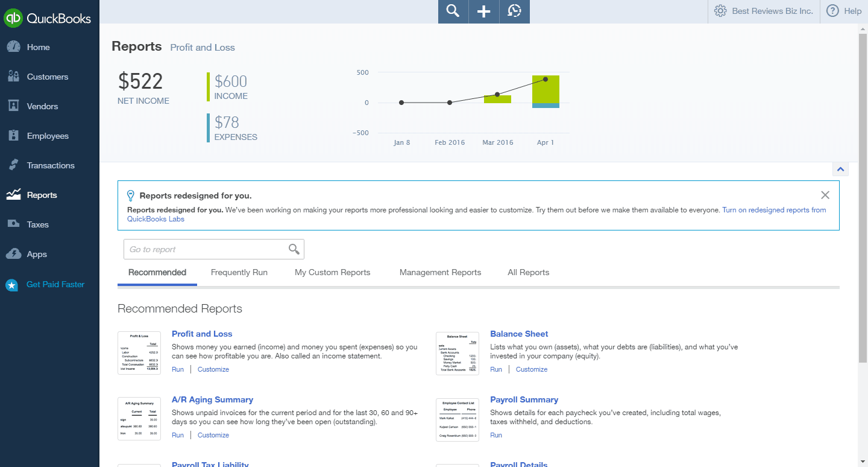Open company settings via the gear icon

coord(719,10)
